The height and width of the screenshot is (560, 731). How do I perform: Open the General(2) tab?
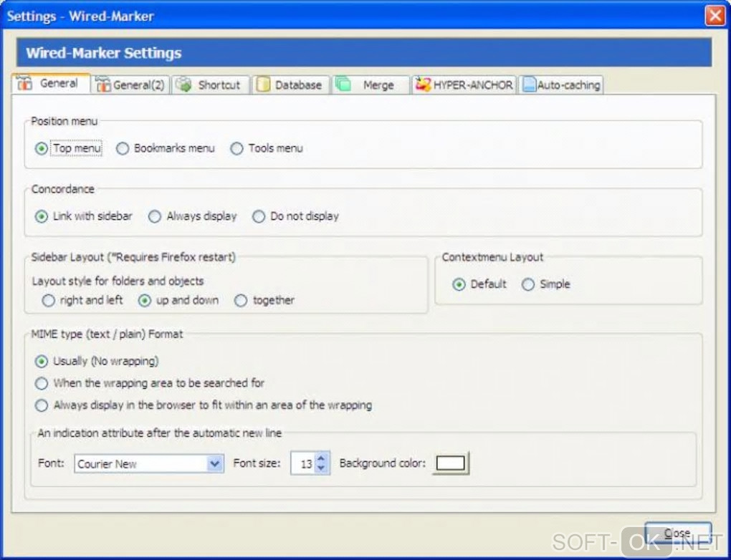coord(130,85)
